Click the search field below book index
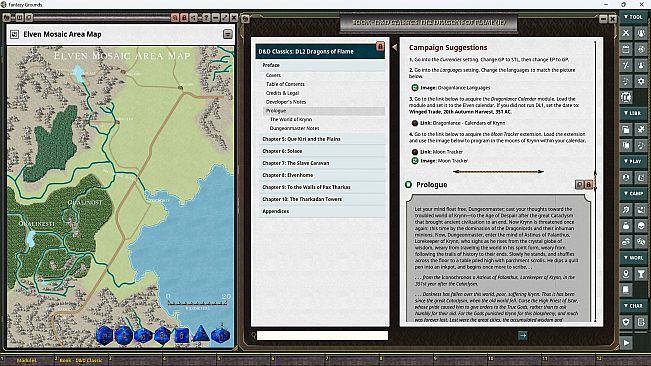This screenshot has width=651, height=366. [322, 335]
